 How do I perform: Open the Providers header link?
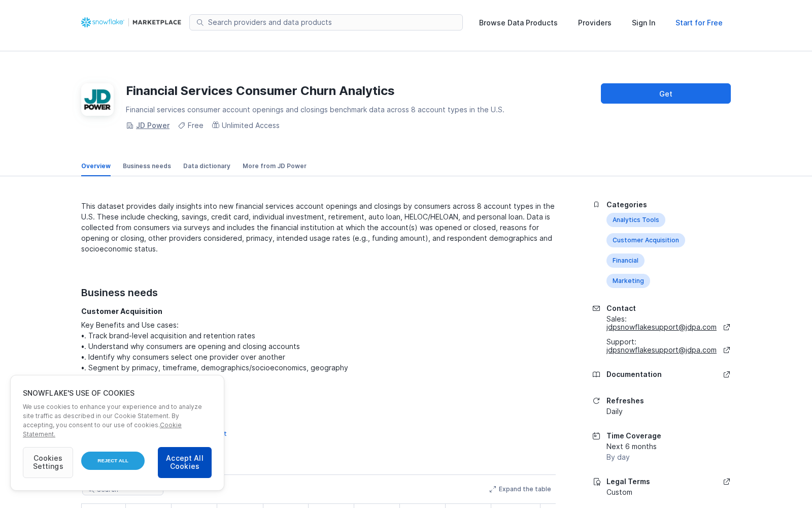595,23
